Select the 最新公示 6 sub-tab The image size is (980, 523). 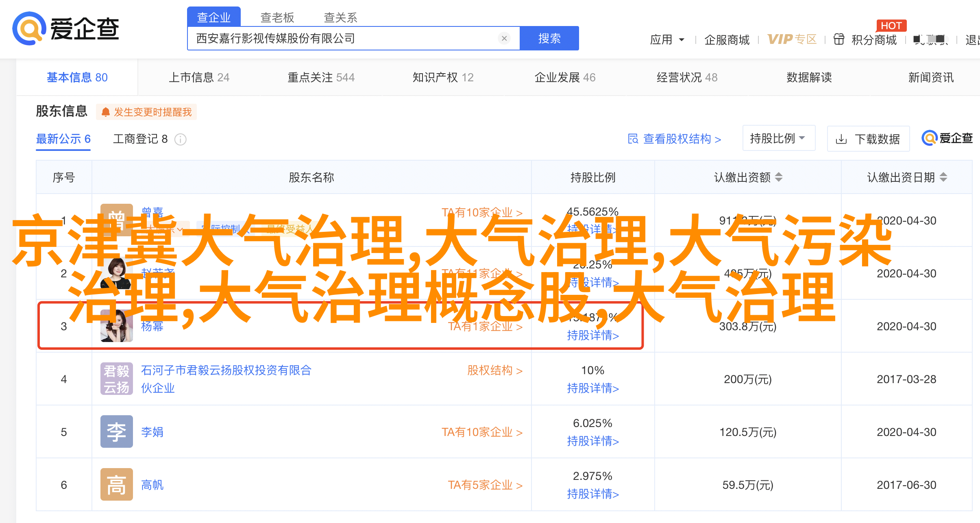pos(63,139)
